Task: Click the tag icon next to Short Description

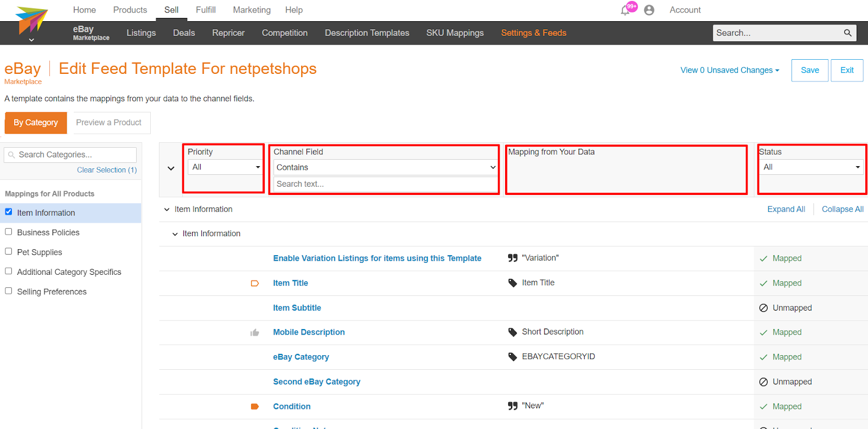Action: pos(513,332)
